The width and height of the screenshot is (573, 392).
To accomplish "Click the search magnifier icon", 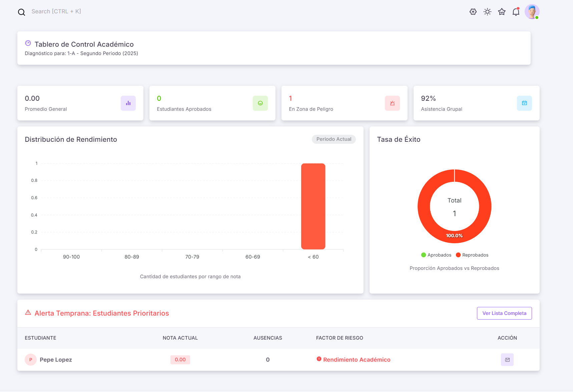I will (22, 12).
